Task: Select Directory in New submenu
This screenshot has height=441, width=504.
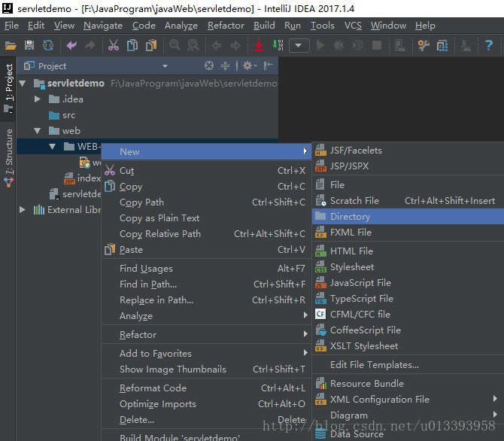Action: tap(408, 217)
